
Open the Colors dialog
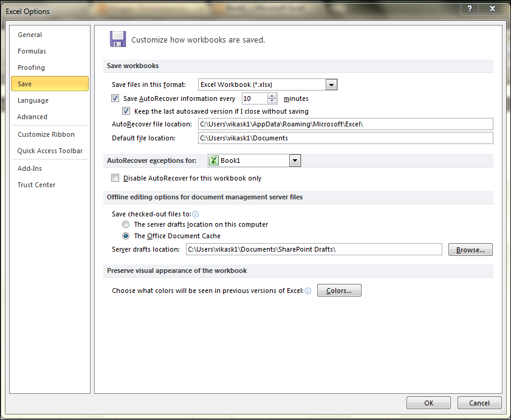(338, 290)
